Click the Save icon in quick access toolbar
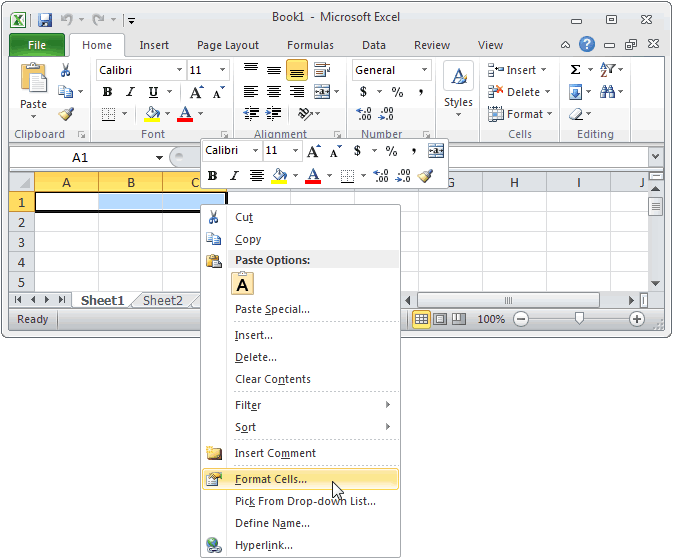 pyautogui.click(x=45, y=20)
